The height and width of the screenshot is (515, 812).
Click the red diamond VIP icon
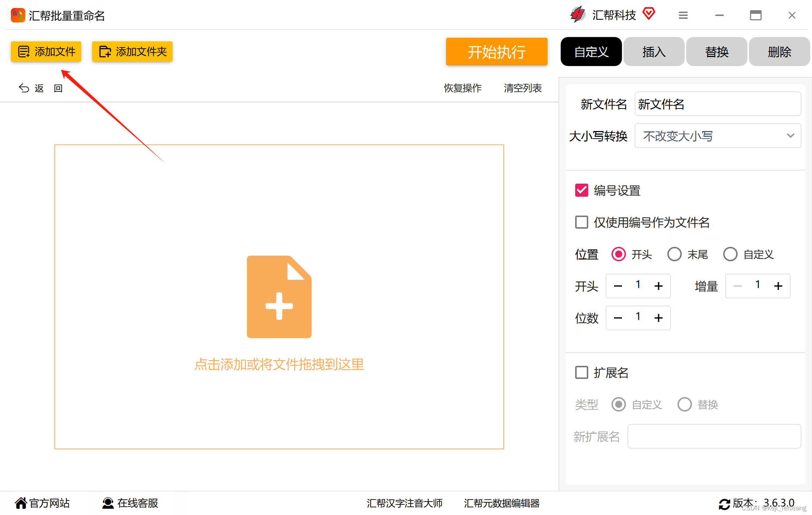point(648,14)
